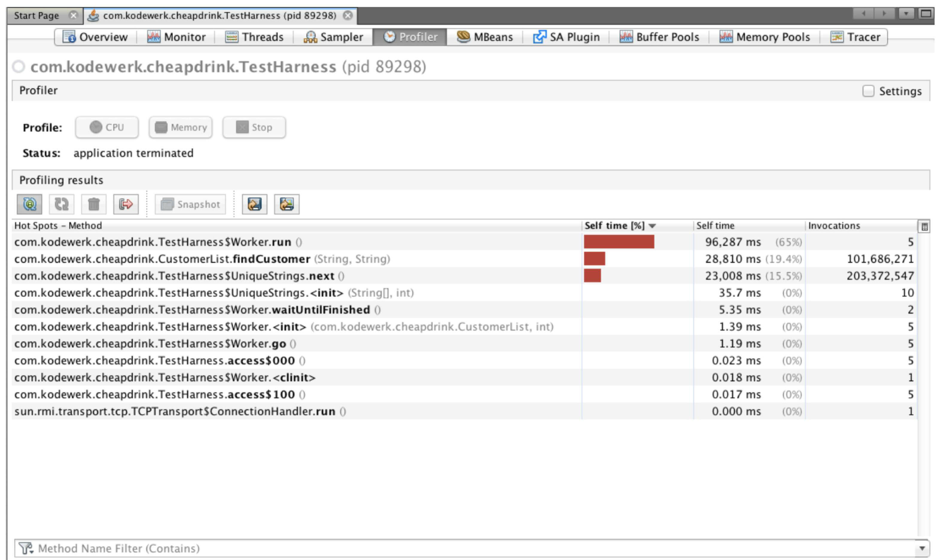This screenshot has height=560, width=938.
Task: Click the Worker.run self time bar
Action: coord(619,242)
